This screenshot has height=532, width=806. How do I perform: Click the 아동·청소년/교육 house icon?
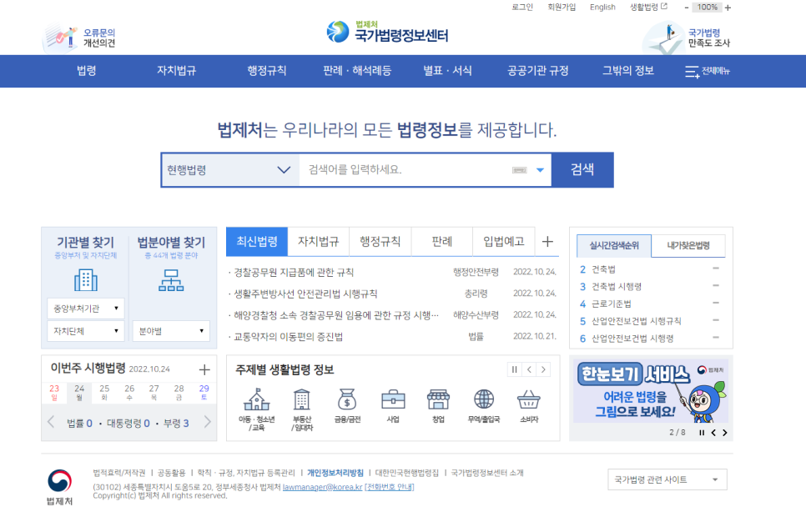256,400
